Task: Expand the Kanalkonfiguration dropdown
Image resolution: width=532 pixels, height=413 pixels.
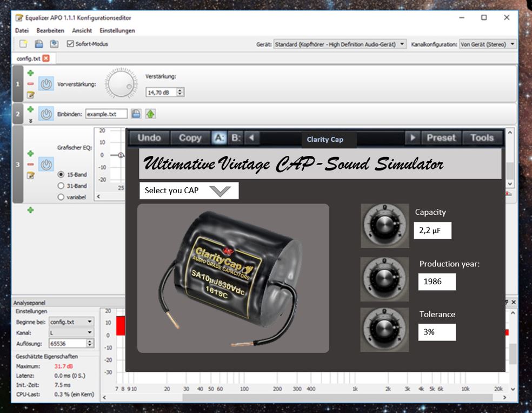Action: 488,44
